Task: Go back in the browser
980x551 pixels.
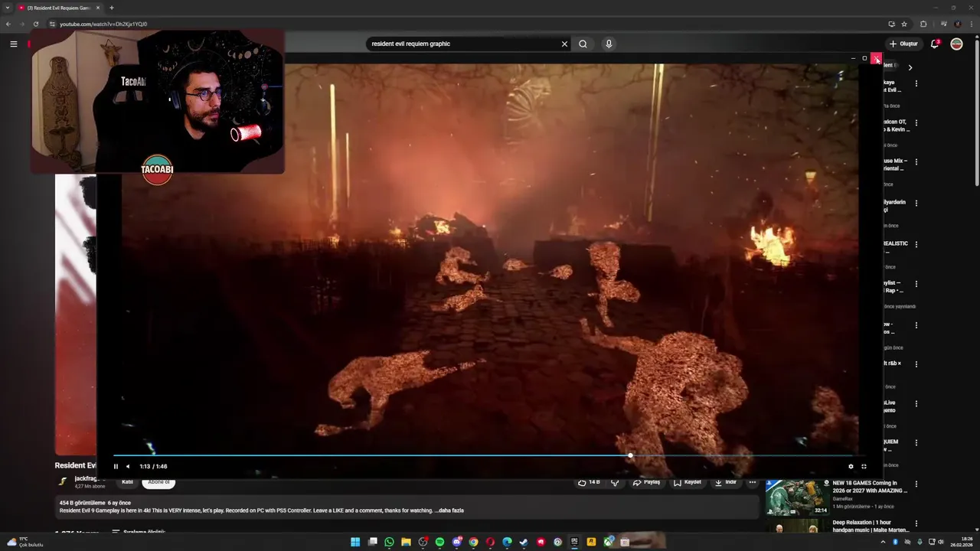Action: (x=8, y=24)
